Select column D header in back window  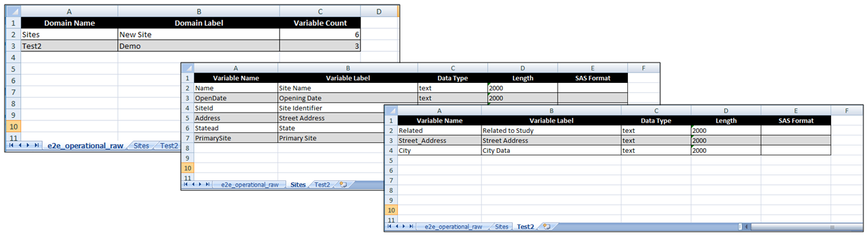point(379,11)
